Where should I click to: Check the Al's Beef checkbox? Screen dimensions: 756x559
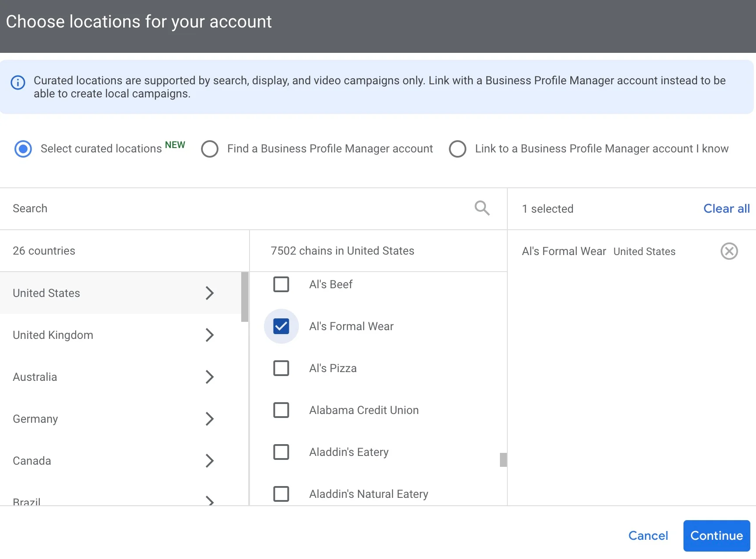point(281,284)
